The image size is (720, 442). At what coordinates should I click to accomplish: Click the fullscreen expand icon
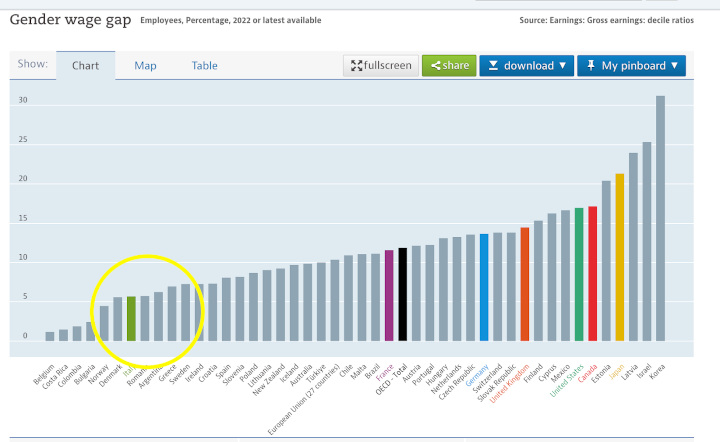(x=355, y=66)
